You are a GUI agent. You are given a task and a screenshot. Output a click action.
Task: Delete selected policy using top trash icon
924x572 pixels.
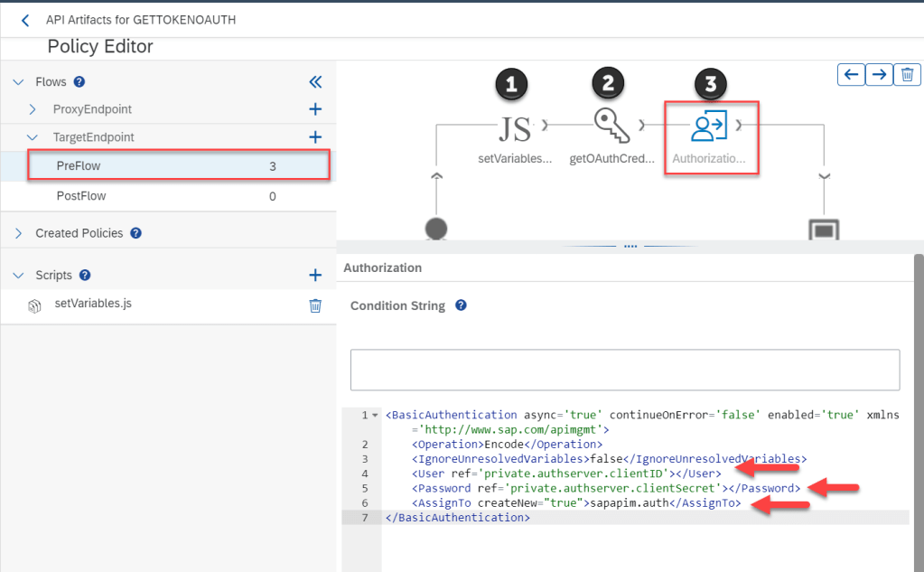[907, 75]
